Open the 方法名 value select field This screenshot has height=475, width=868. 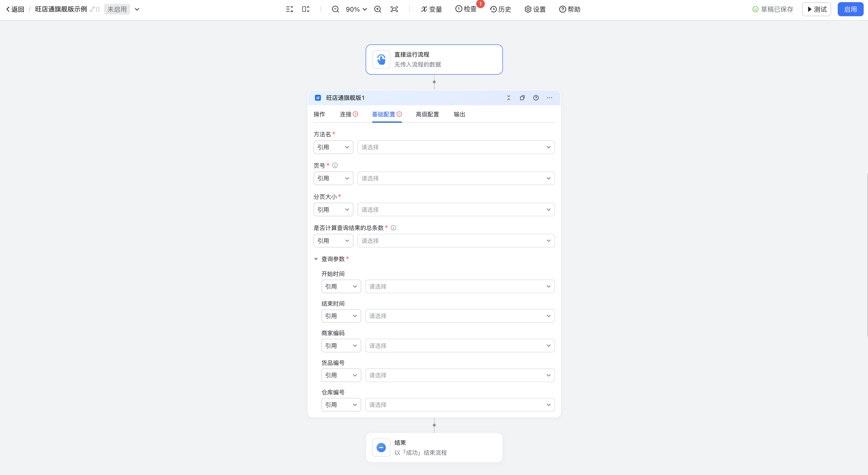point(456,147)
